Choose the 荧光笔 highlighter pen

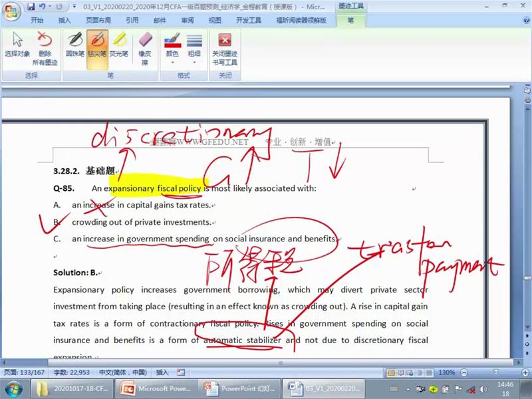[119, 45]
